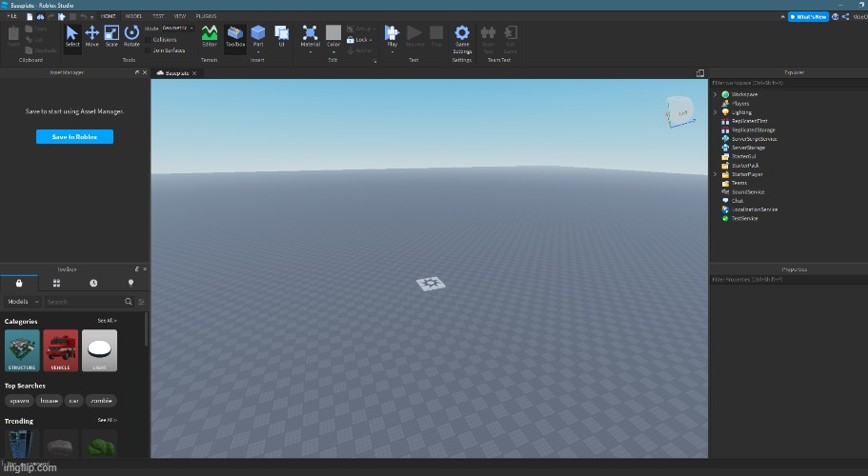Activate the Move tool
The image size is (868, 476).
pos(91,37)
